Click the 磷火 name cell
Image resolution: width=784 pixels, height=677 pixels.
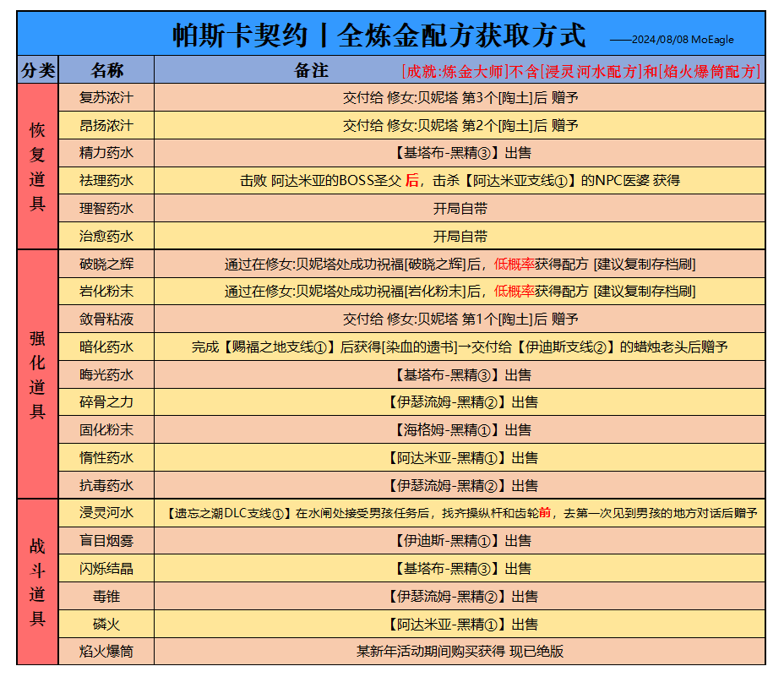[x=106, y=624]
